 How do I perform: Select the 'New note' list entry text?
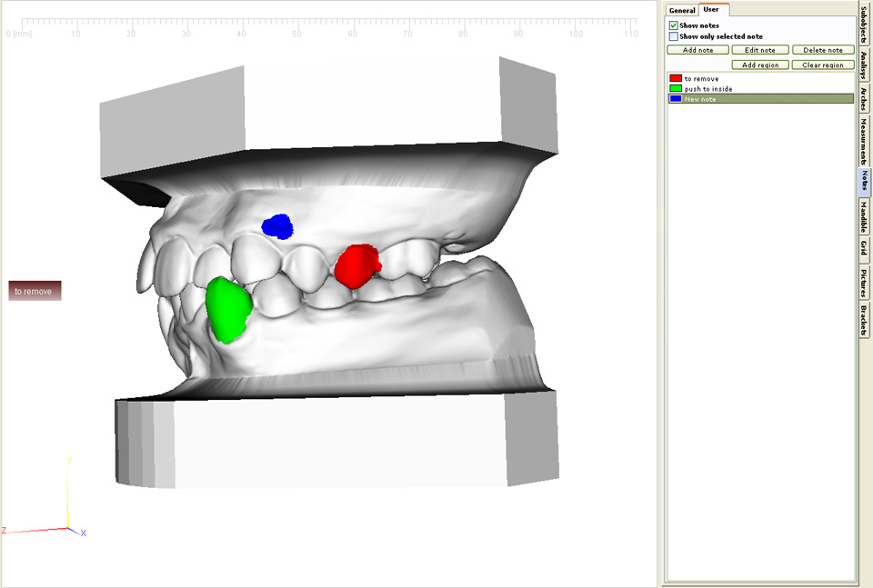(x=700, y=99)
